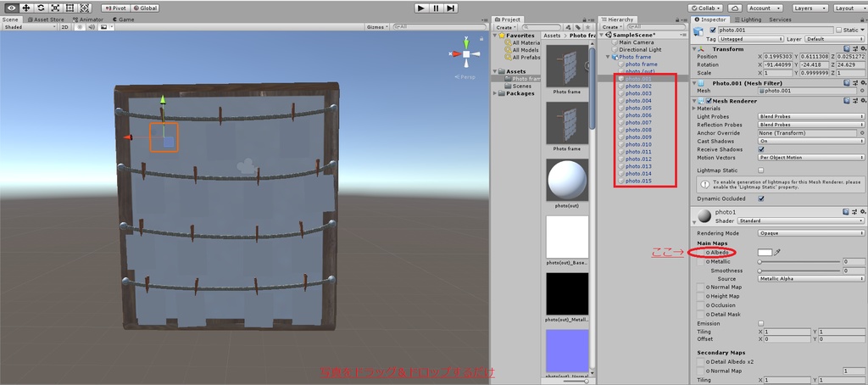Open the cloud services button
Viewport: 868px width, 385px height.
(735, 8)
